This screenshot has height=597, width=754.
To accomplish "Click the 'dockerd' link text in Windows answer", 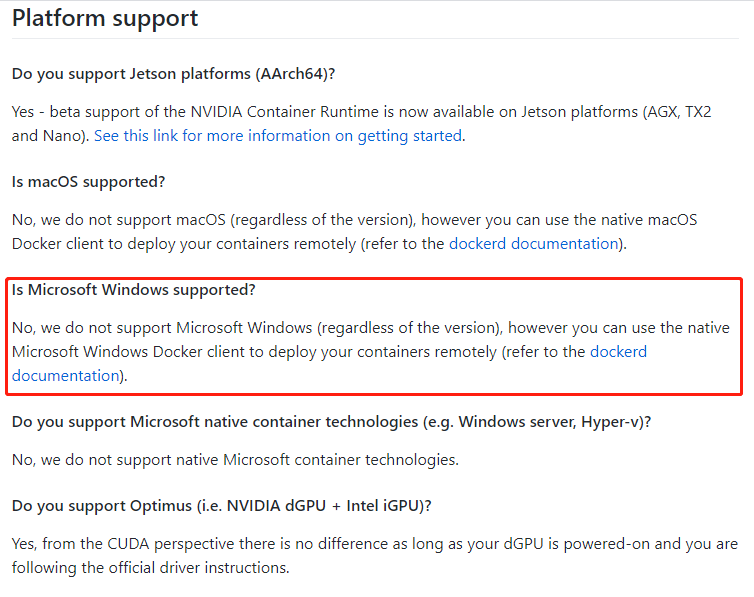I will pos(618,352).
